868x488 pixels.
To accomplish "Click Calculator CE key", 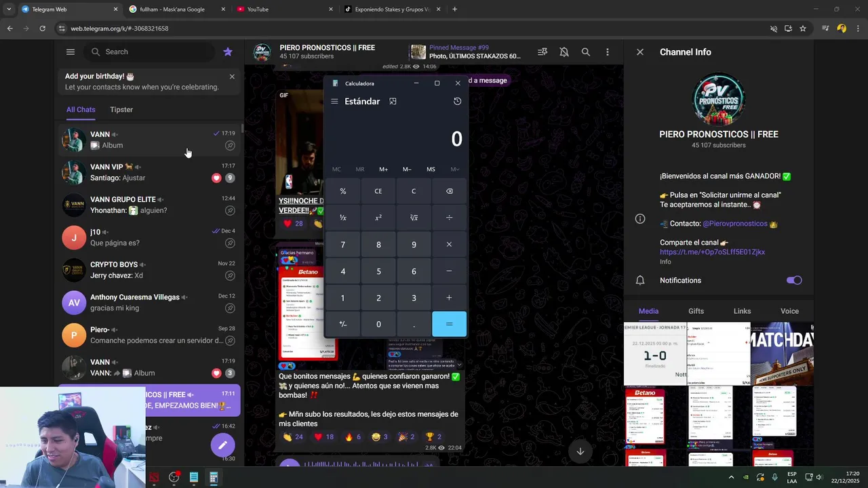I will 378,191.
